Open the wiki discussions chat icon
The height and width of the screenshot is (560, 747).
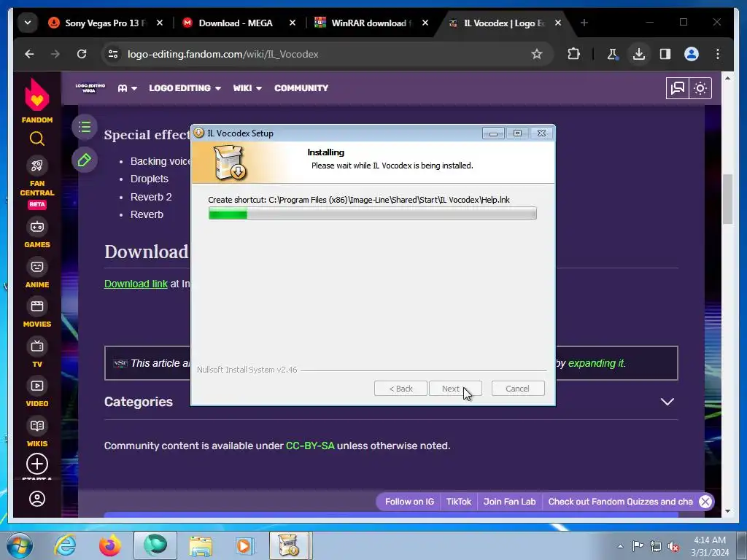pyautogui.click(x=678, y=88)
